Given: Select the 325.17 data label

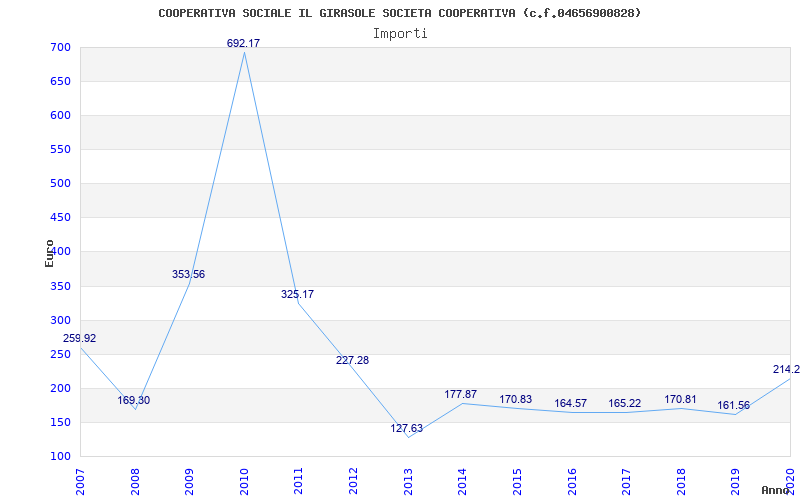Looking at the screenshot, I should click(297, 294).
